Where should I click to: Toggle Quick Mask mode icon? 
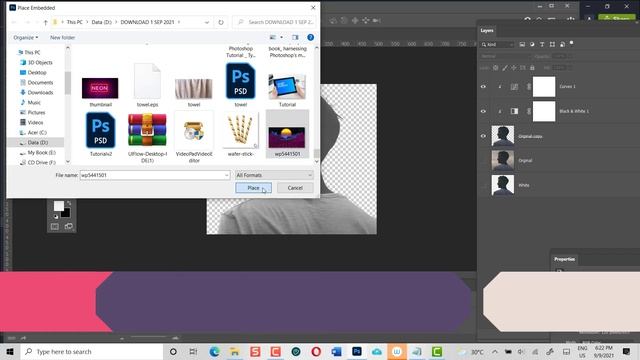[x=55, y=227]
